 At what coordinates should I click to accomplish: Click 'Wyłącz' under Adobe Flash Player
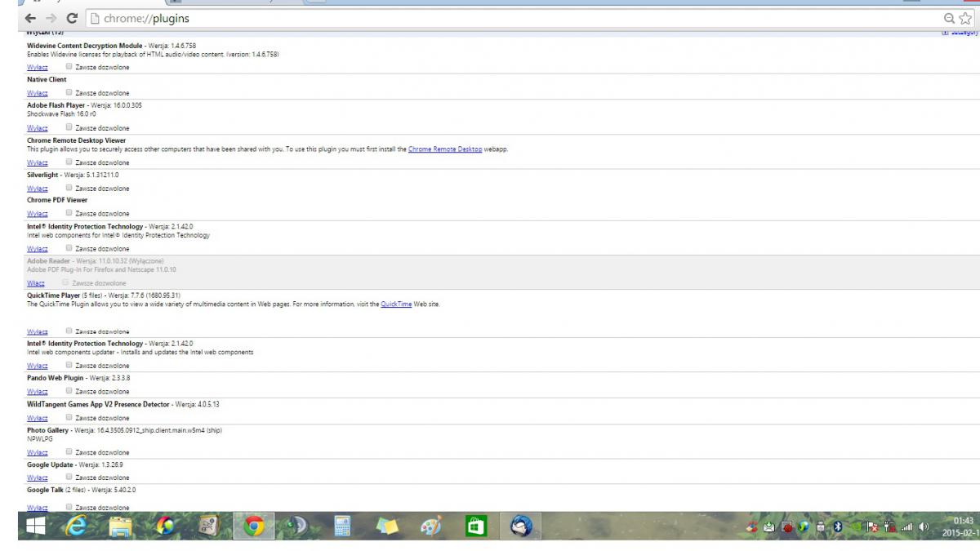[x=38, y=128]
